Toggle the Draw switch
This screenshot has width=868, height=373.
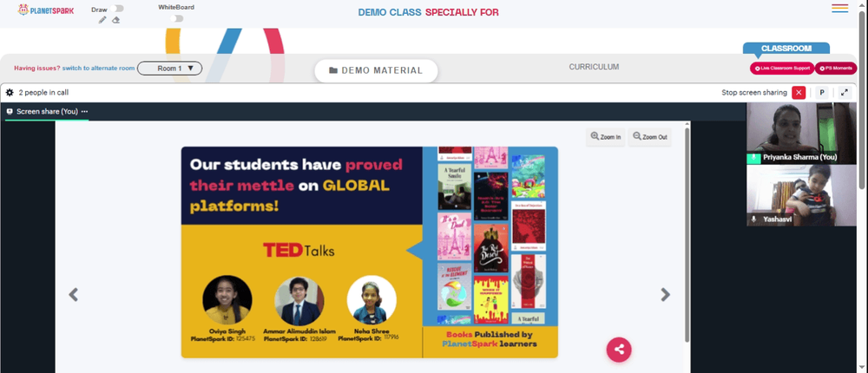tap(117, 9)
